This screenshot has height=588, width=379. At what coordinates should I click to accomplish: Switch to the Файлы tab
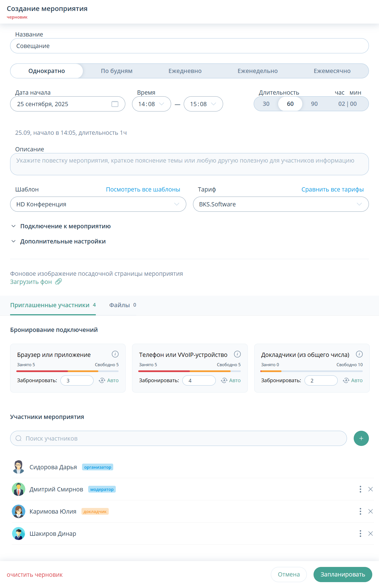click(122, 305)
